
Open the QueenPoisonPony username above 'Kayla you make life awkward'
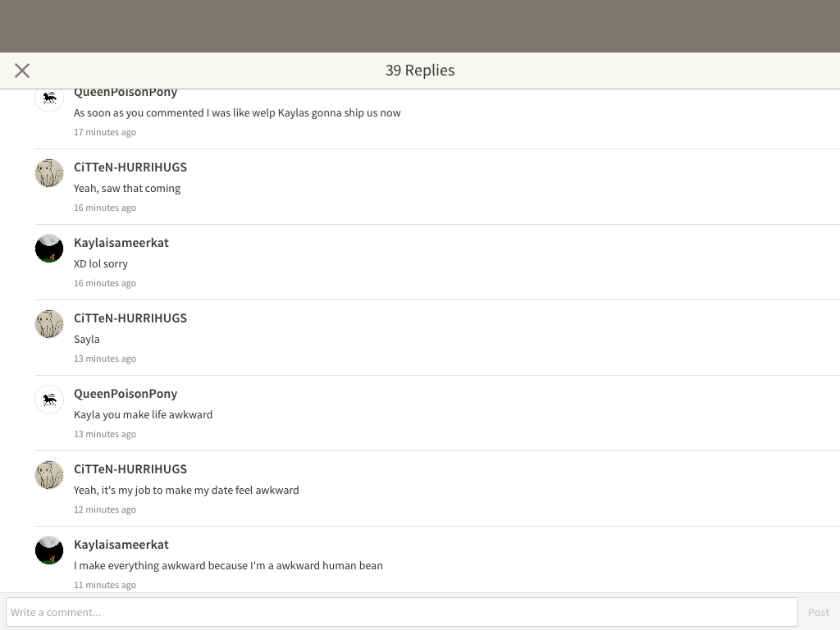pos(126,394)
